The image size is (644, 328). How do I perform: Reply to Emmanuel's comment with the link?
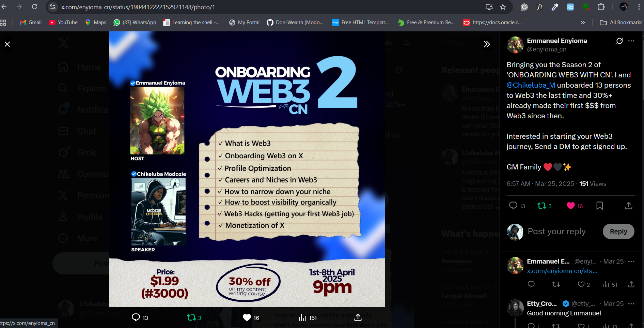click(x=531, y=284)
